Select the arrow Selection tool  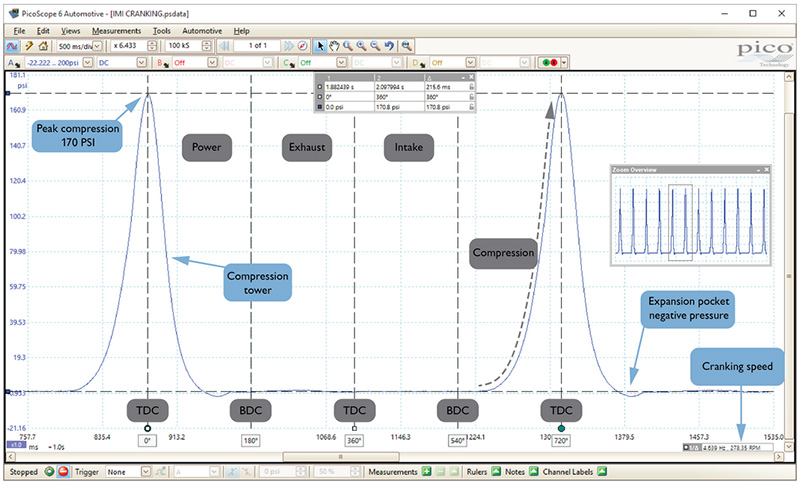coord(320,46)
